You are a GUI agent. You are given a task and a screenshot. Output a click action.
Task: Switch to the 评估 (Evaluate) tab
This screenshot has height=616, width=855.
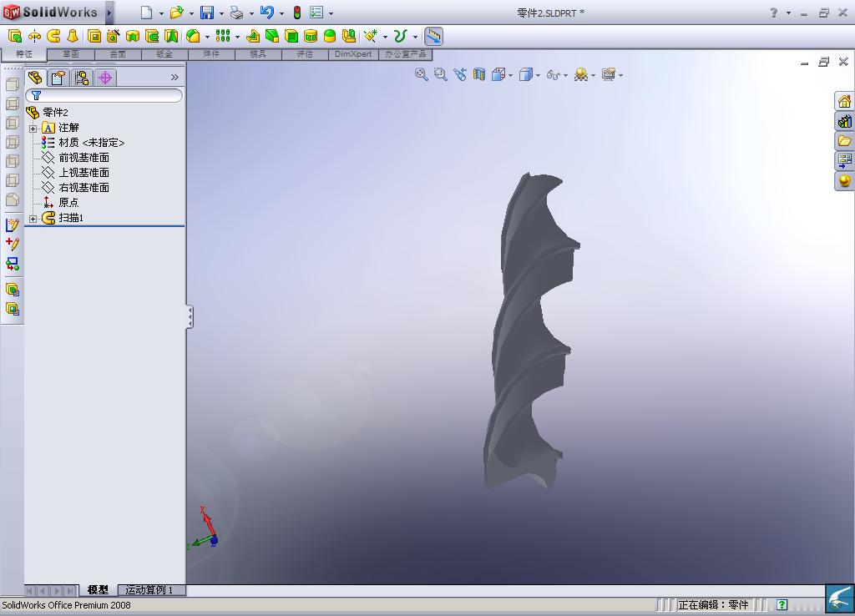point(305,54)
